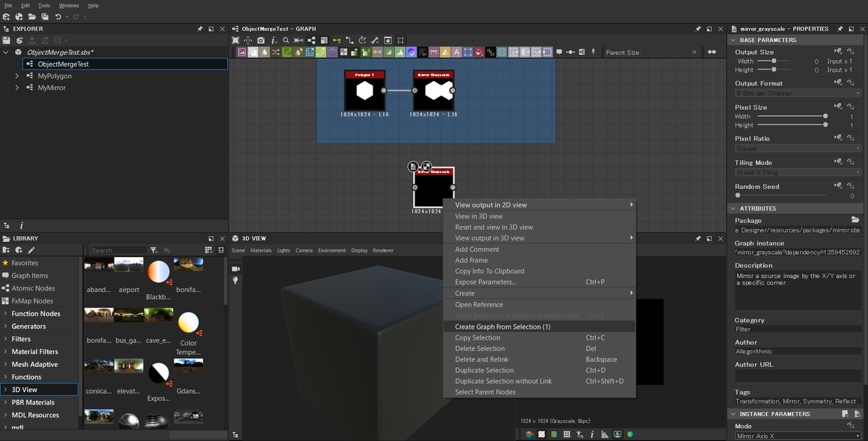Click the camera screenshot icon in graph toolbar
Screen dimensions: 868x441
260,41
